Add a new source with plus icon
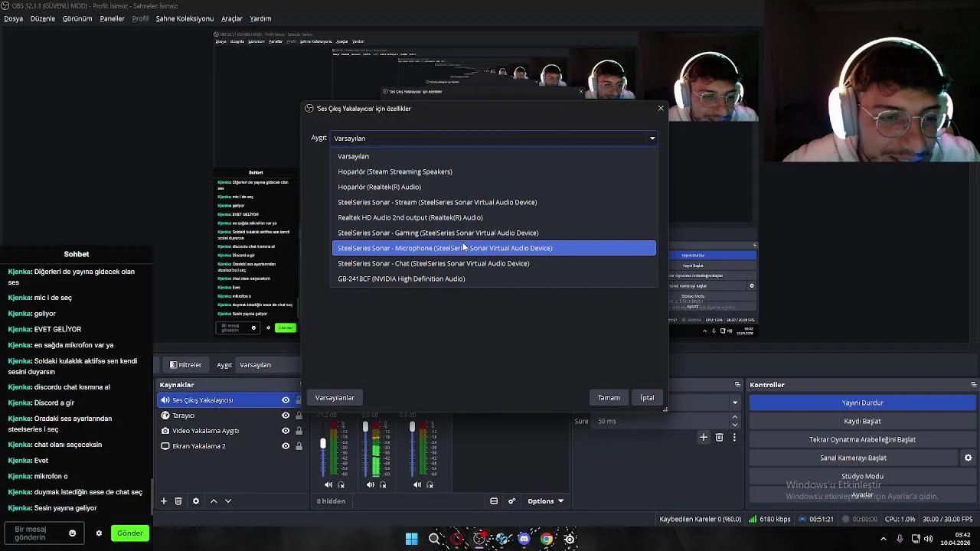980x551 pixels. [x=163, y=501]
